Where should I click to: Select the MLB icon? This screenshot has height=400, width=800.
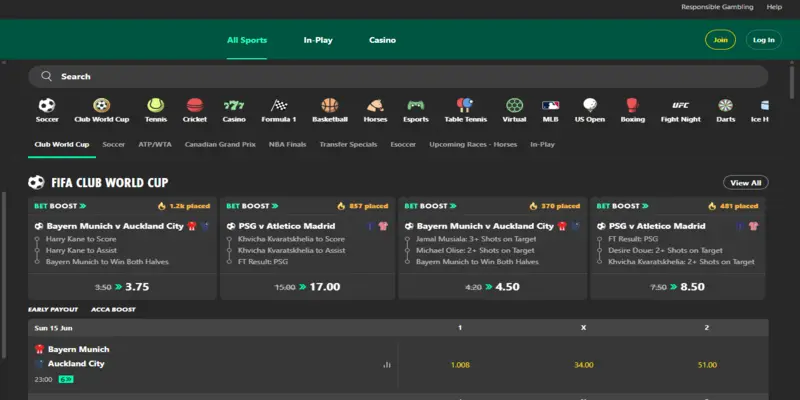[551, 106]
